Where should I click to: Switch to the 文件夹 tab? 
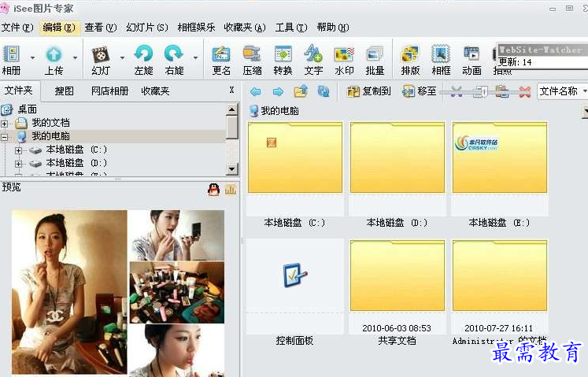tap(19, 91)
